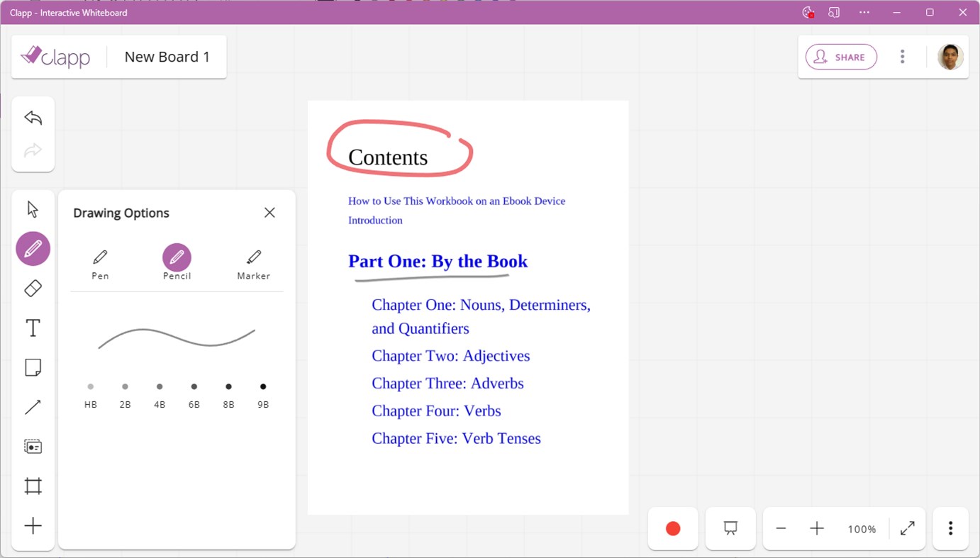
Task: Open the more options menu bottom right
Action: click(950, 528)
